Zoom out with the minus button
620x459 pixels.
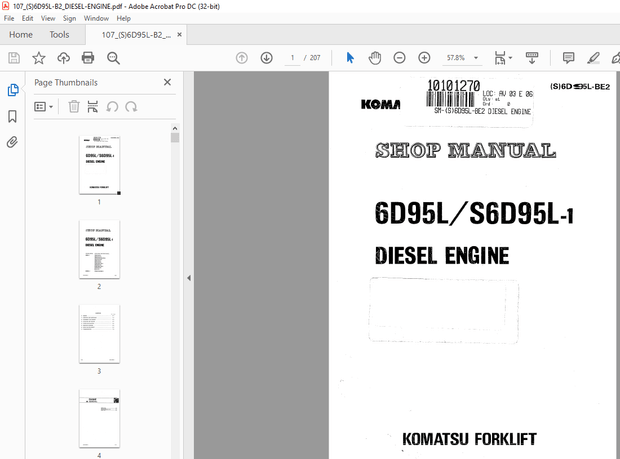tap(399, 58)
